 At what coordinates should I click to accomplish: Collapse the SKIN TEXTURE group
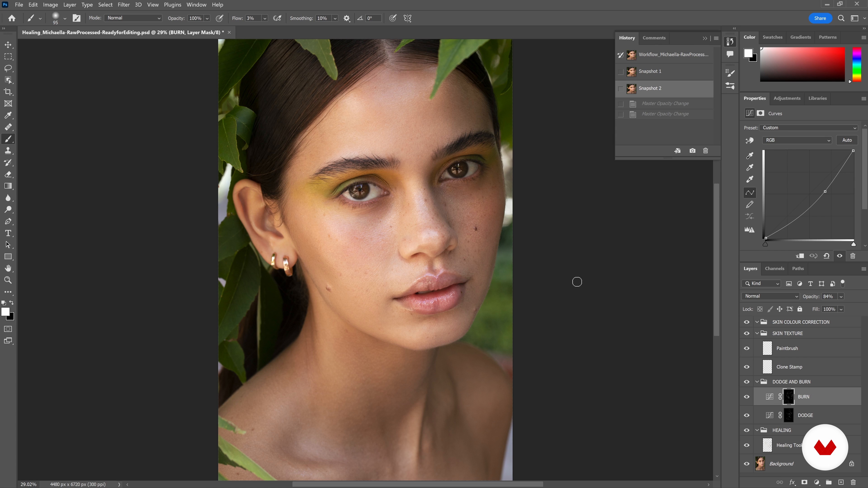[757, 333]
